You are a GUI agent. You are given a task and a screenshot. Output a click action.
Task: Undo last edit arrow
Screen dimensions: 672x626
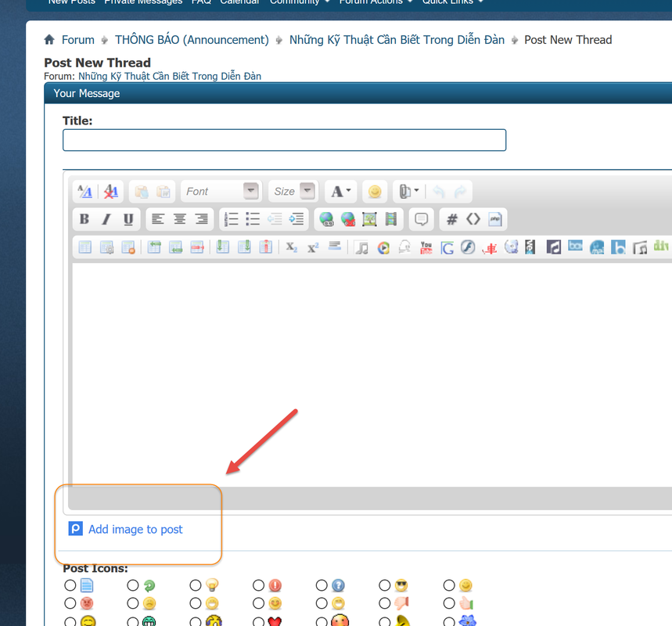438,191
